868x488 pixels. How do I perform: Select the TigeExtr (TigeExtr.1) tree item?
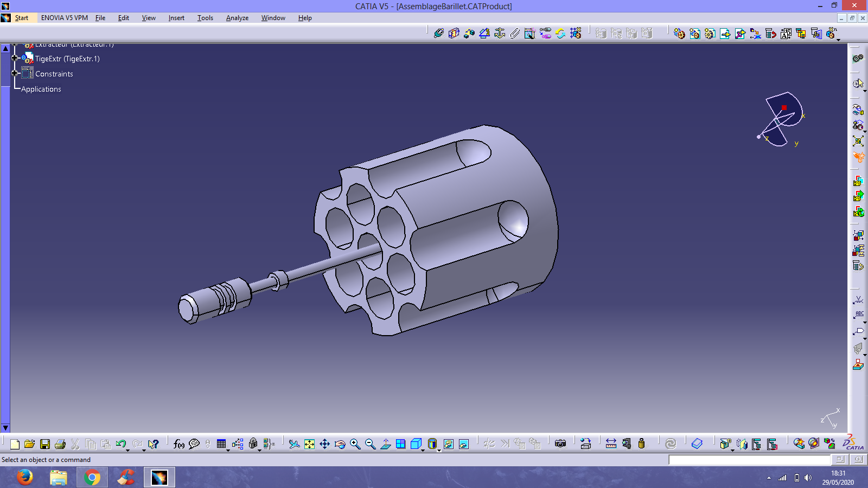point(67,59)
